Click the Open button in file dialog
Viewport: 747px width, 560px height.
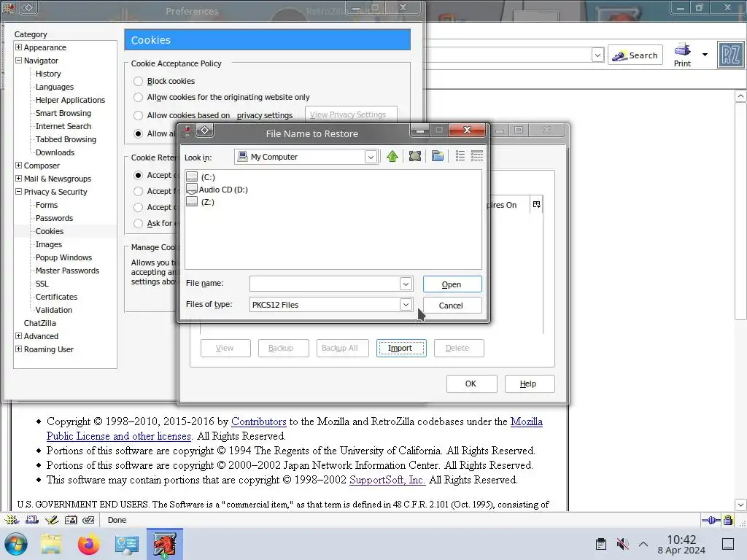(x=452, y=284)
